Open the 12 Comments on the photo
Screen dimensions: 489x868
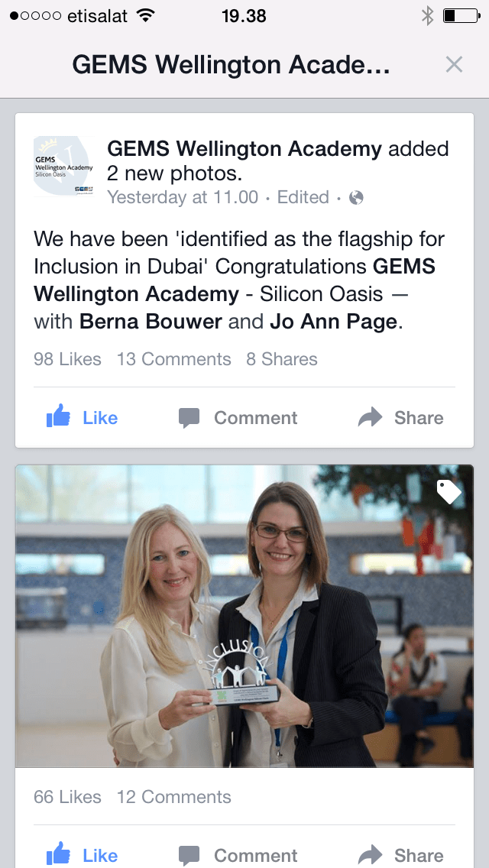(x=174, y=797)
